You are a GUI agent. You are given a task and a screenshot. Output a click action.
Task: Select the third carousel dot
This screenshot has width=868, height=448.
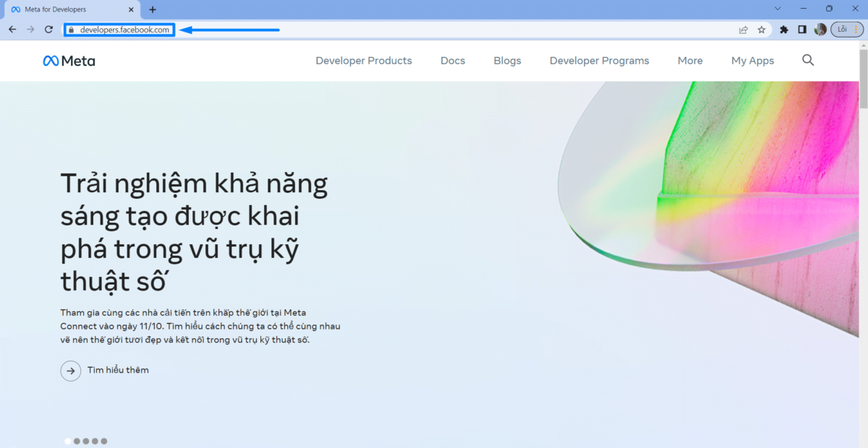(x=86, y=441)
